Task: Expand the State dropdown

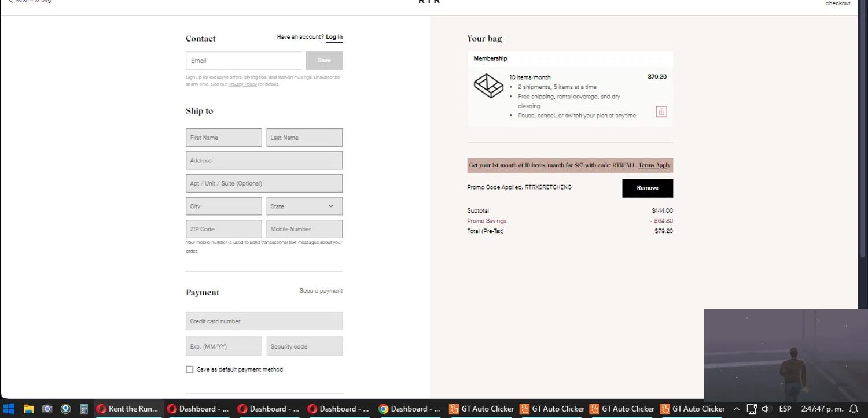Action: pos(304,206)
